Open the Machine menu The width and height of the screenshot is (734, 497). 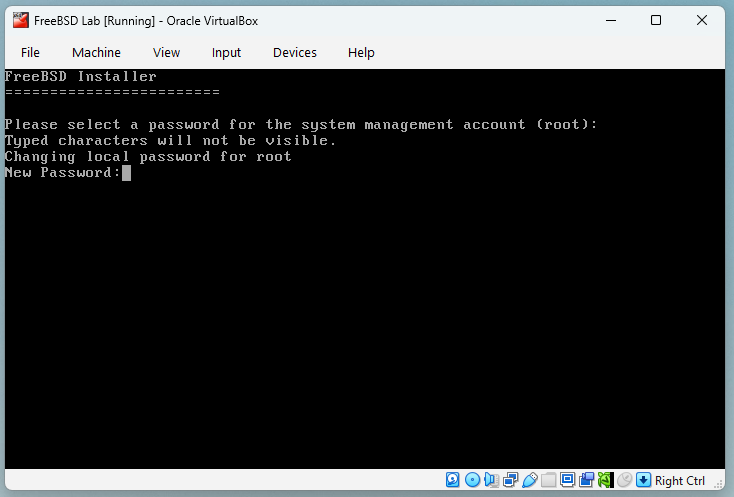pos(96,52)
